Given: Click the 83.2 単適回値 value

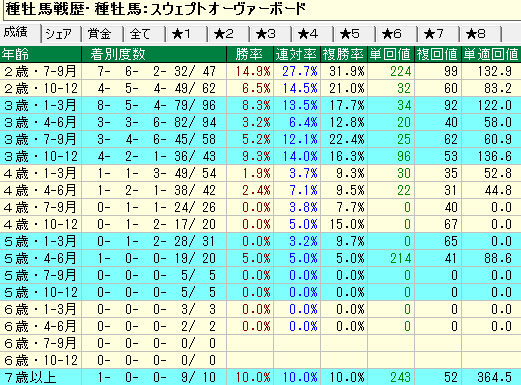Looking at the screenshot, I should click(x=498, y=88).
